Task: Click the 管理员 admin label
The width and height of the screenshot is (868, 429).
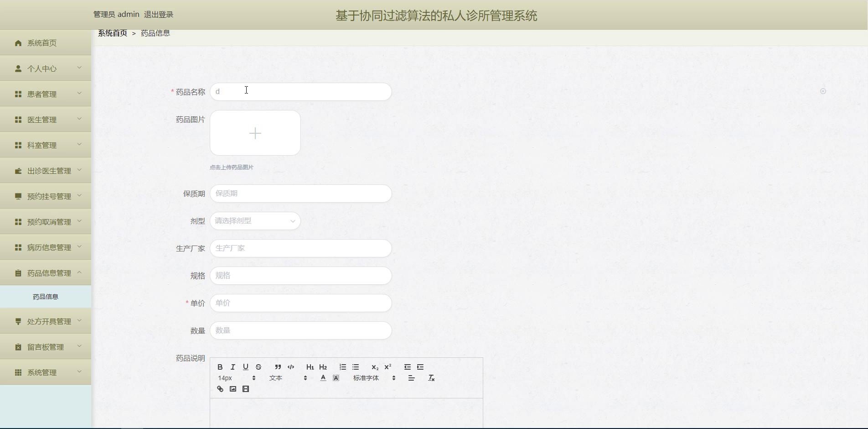Action: click(x=116, y=15)
